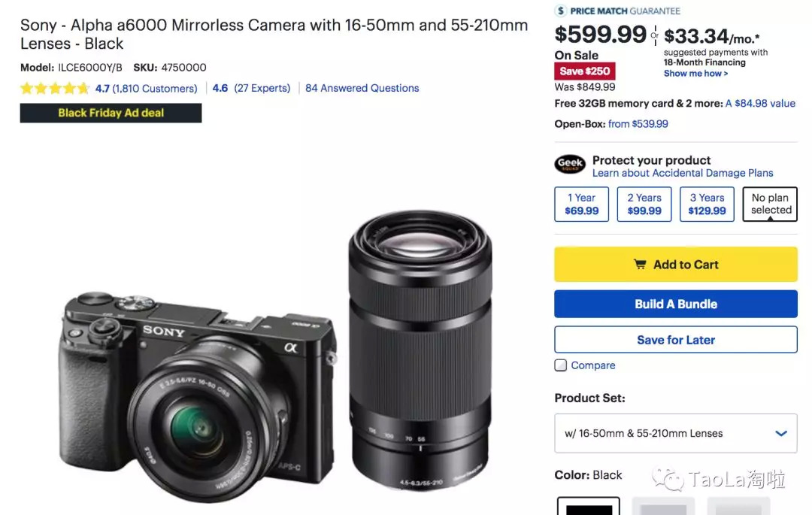Click the Geek Squad logo icon
Image resolution: width=812 pixels, height=515 pixels.
570,163
